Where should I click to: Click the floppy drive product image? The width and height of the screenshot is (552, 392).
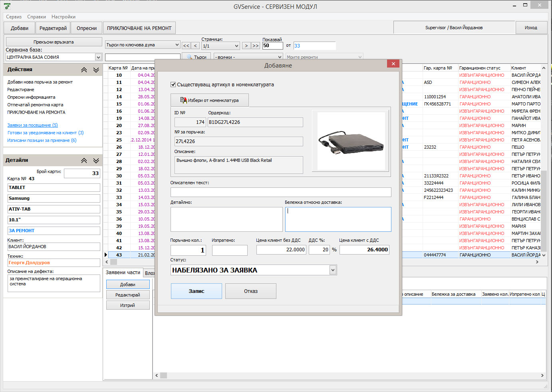(351, 141)
